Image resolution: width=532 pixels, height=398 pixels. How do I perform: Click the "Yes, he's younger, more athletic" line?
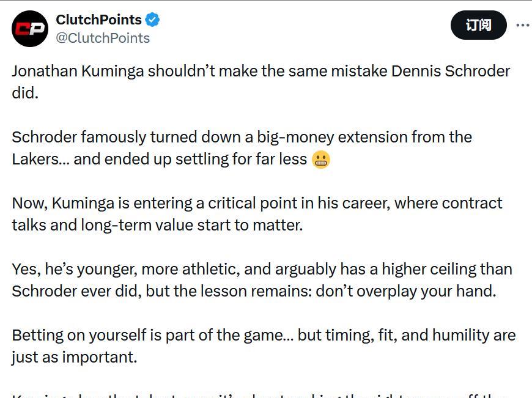coord(262,269)
